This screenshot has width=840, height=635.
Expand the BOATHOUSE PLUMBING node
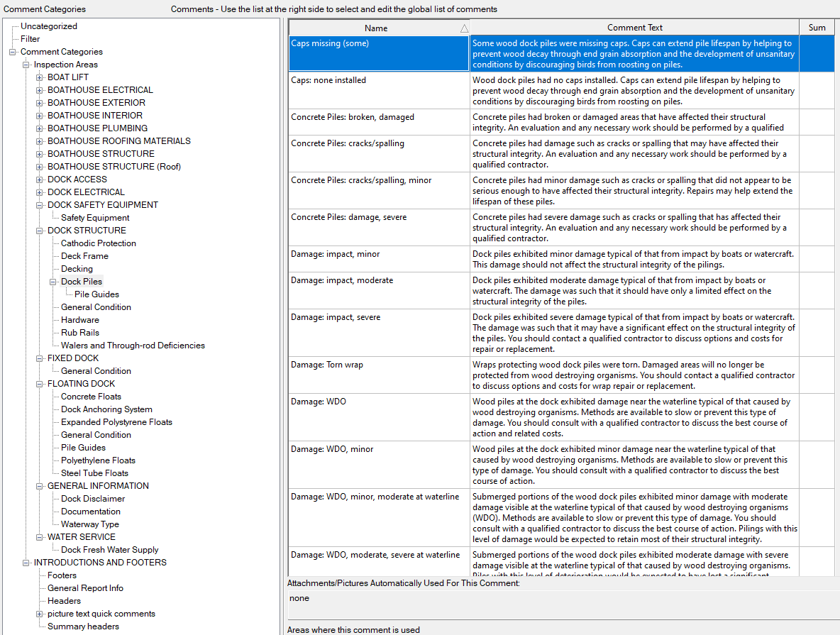point(39,128)
